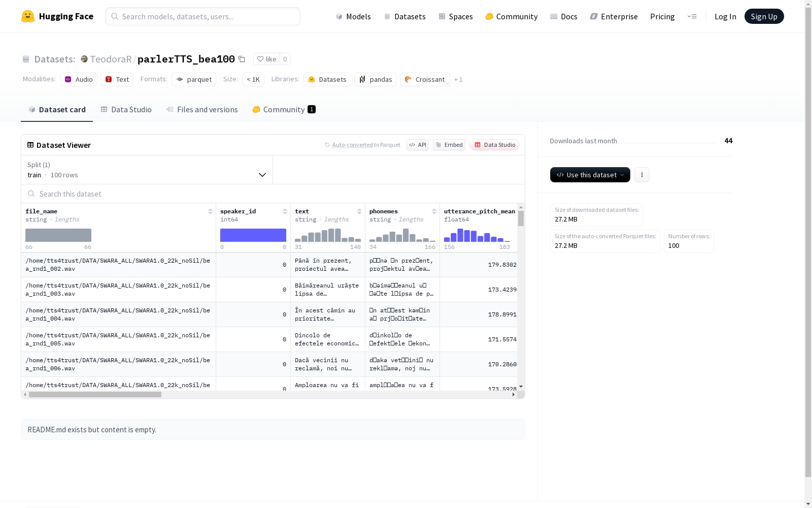This screenshot has height=508, width=812.
Task: Click the API button in Dataset Viewer
Action: 418,145
